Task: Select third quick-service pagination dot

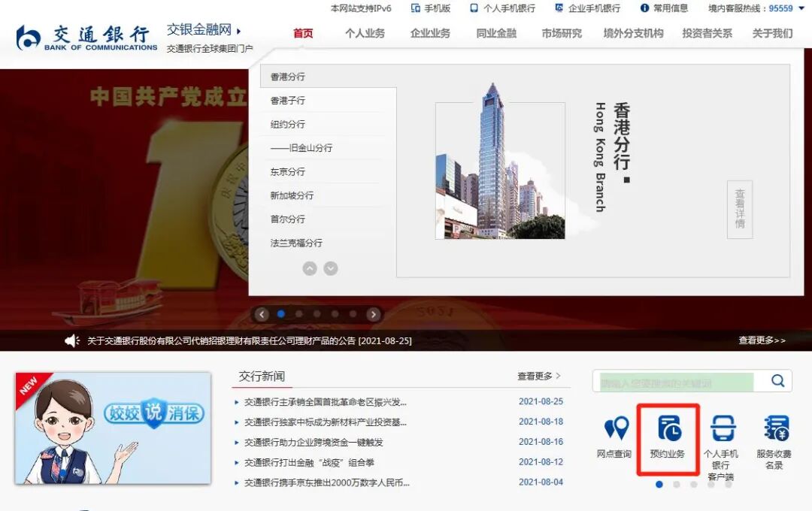Action: click(693, 485)
